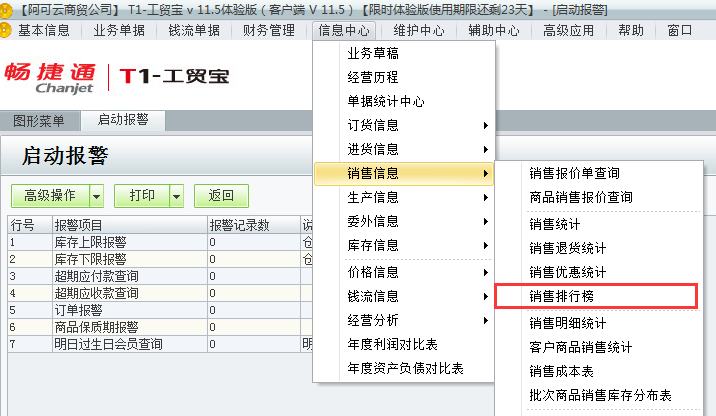Expand the 进货信息 submenu
Screen dimensions: 716x416
[x=404, y=149]
